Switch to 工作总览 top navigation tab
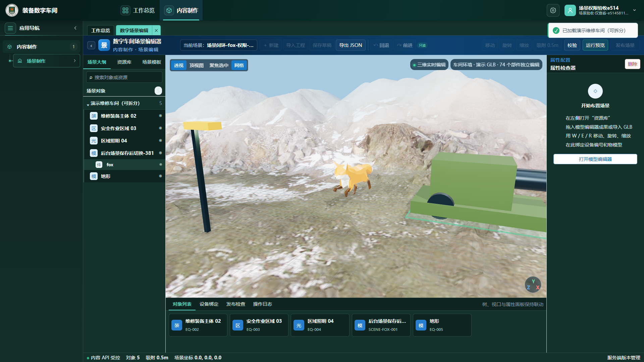 [x=138, y=10]
